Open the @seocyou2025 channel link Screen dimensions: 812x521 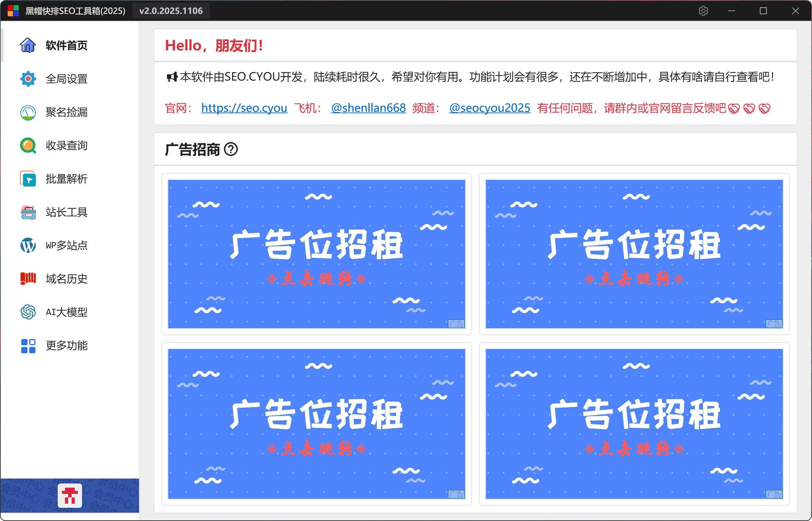(489, 108)
